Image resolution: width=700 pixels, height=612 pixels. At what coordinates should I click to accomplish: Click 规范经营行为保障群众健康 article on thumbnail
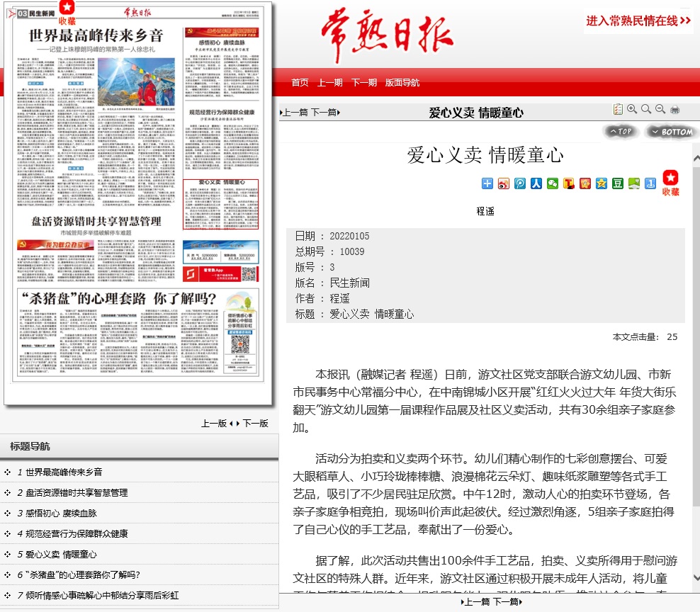point(222,138)
